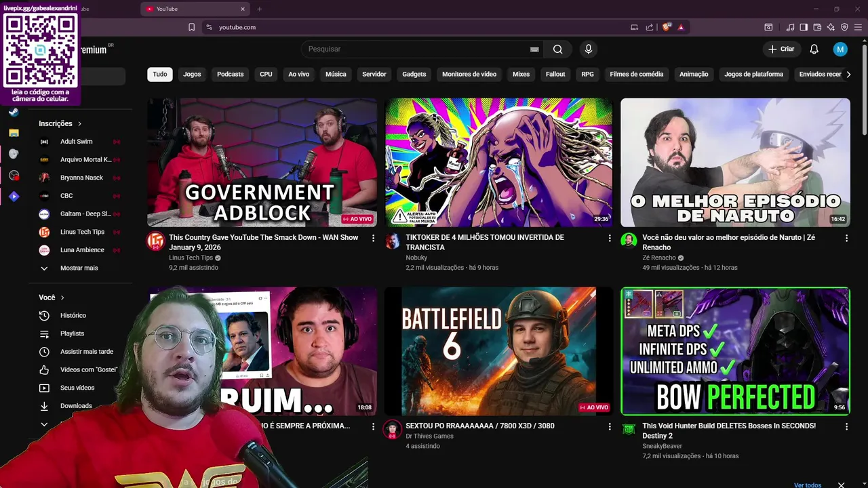Open the Brave Wallet icon

pyautogui.click(x=817, y=27)
